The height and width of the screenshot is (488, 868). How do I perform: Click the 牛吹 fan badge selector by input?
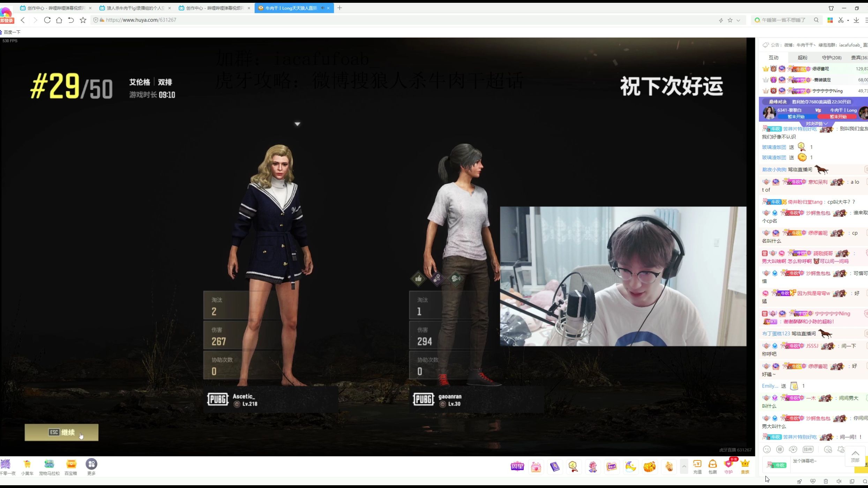(x=777, y=465)
